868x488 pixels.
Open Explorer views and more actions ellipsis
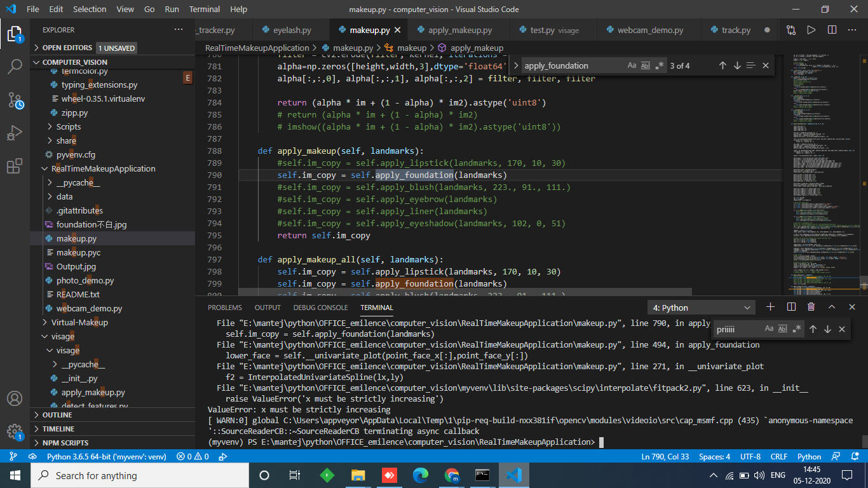click(179, 30)
